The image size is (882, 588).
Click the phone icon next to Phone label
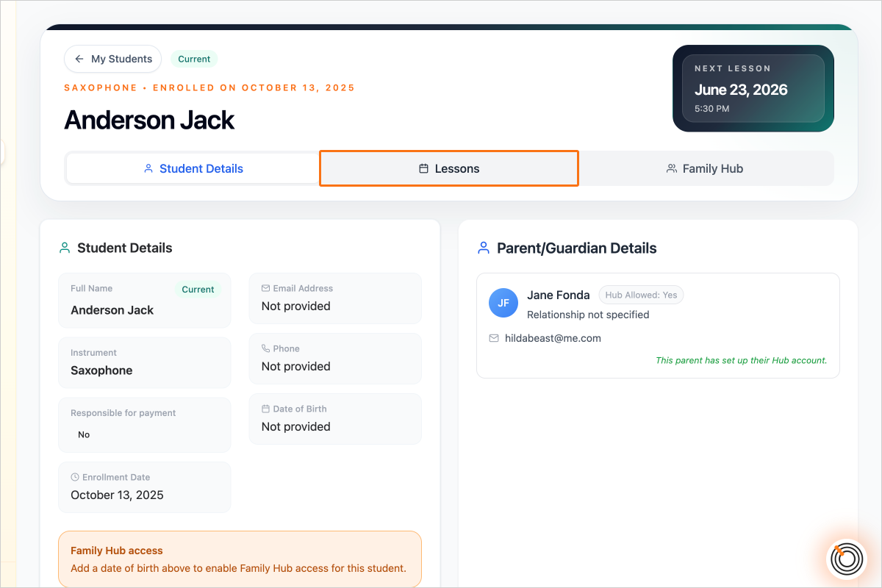click(266, 348)
